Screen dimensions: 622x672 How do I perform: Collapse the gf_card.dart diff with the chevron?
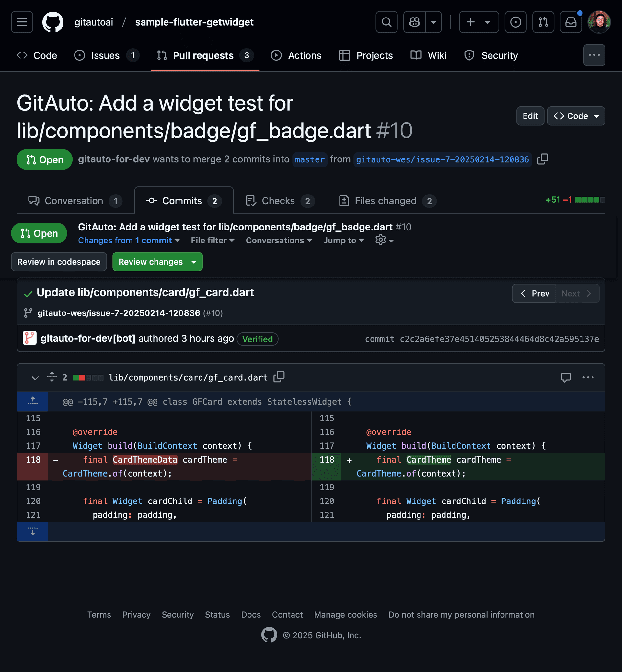coord(35,378)
